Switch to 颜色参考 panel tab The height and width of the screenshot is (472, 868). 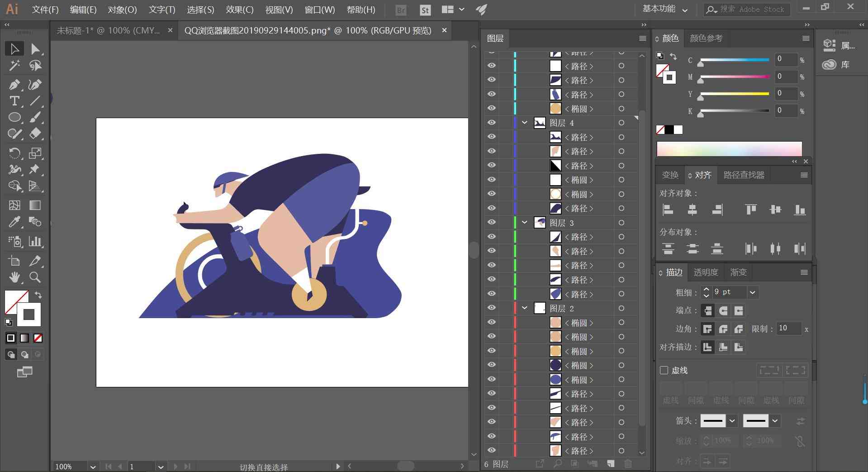coord(706,38)
